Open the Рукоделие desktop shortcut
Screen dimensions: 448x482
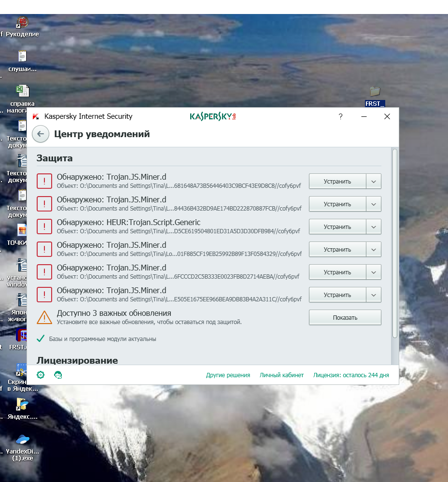coord(22,27)
